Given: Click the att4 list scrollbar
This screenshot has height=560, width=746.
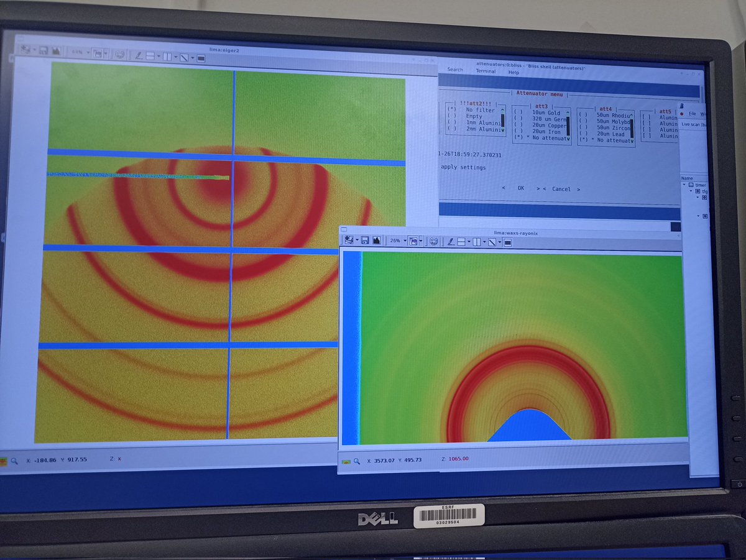Looking at the screenshot, I should coord(632,128).
